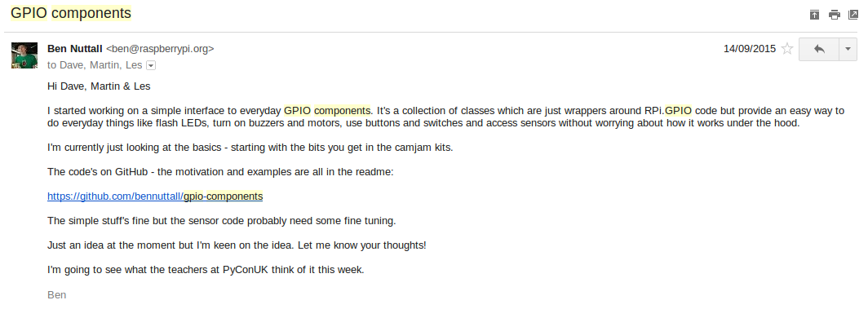Click the 'Ben' signature at the bottom
The height and width of the screenshot is (309, 868).
[57, 294]
